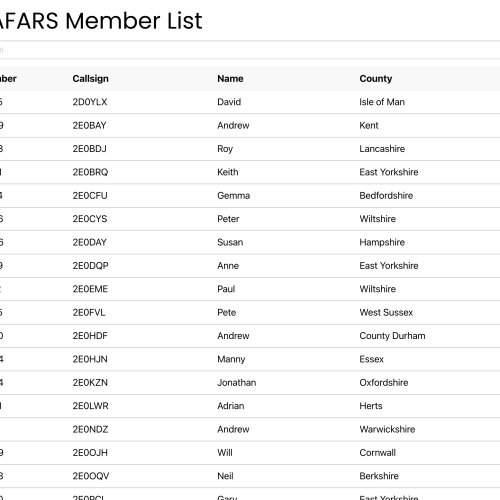Select Berkshire in Neil's row
500x500 pixels.
[x=379, y=476]
